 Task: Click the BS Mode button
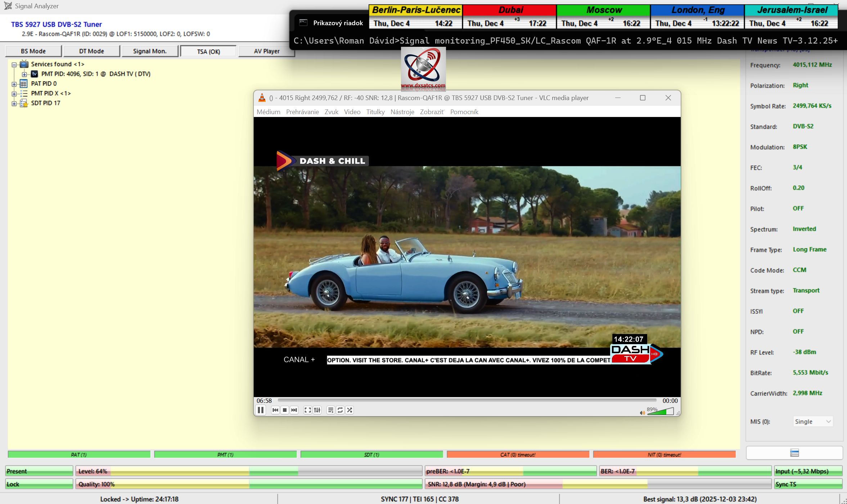coord(33,51)
